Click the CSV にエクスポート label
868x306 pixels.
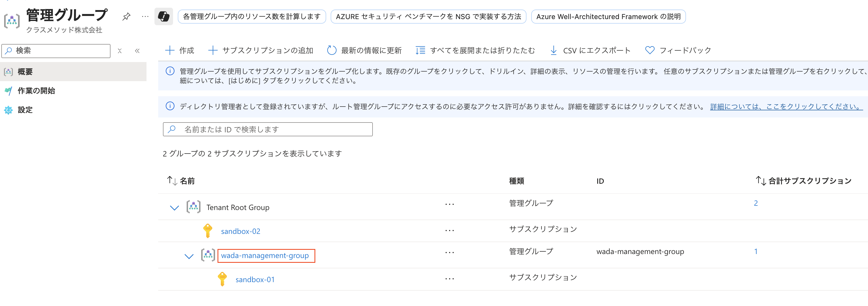[x=597, y=51]
